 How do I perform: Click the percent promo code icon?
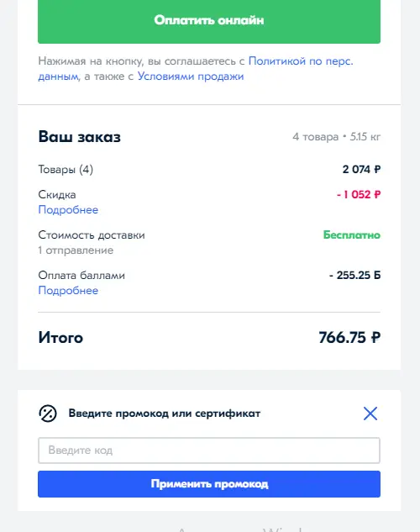click(x=48, y=413)
